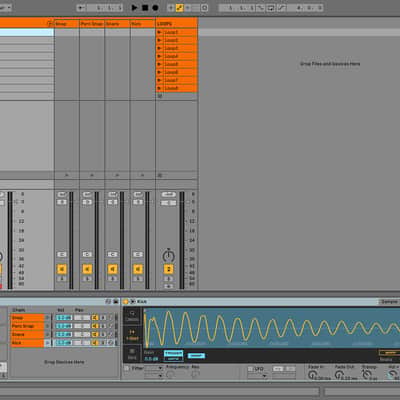Select the Snare chain in the chain list
This screenshot has height=400, width=400.
pyautogui.click(x=27, y=334)
